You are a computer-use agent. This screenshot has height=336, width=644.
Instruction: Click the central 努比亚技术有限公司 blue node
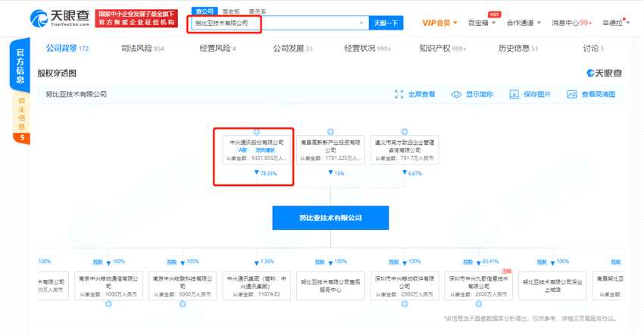click(330, 218)
